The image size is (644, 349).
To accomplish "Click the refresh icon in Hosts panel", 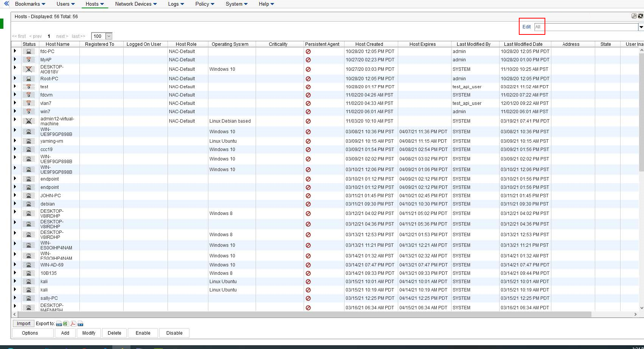I will click(640, 16).
